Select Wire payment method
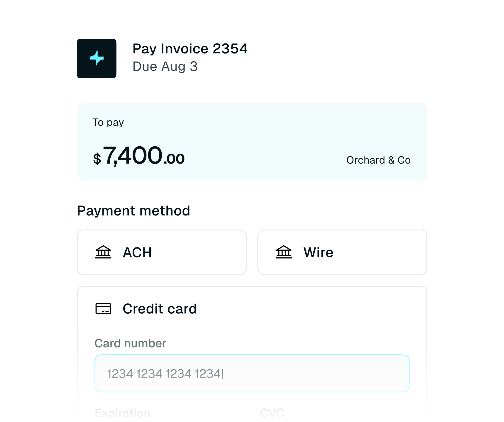 tap(342, 252)
